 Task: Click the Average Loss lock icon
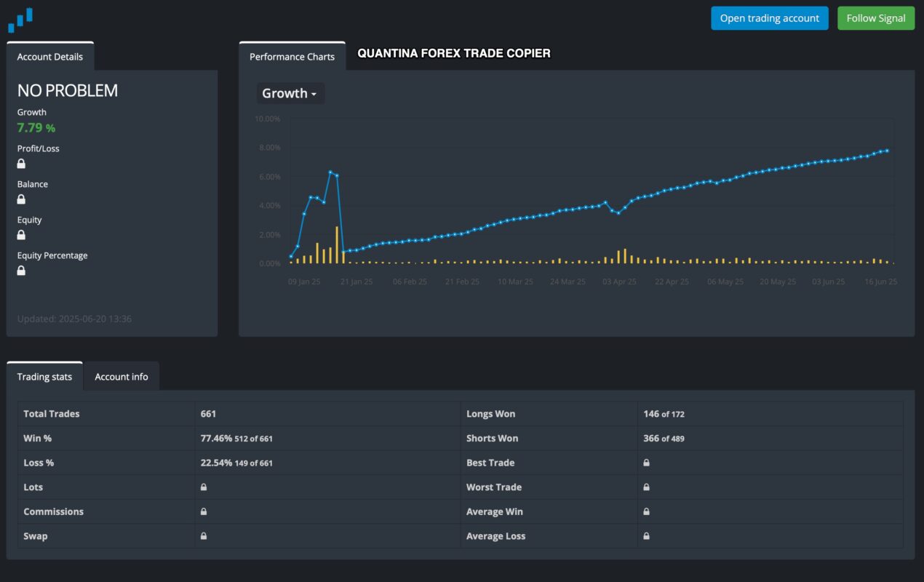pos(646,536)
